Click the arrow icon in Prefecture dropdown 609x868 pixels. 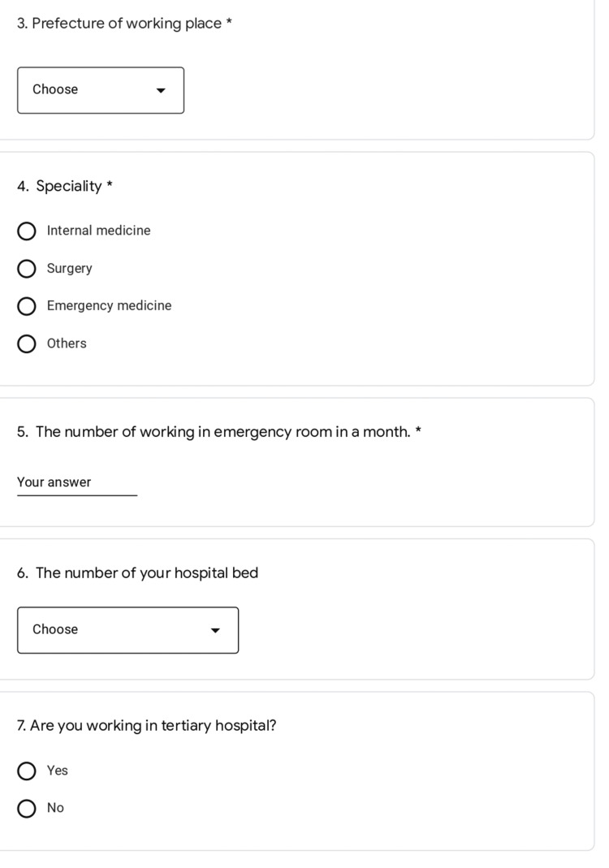[x=161, y=91]
